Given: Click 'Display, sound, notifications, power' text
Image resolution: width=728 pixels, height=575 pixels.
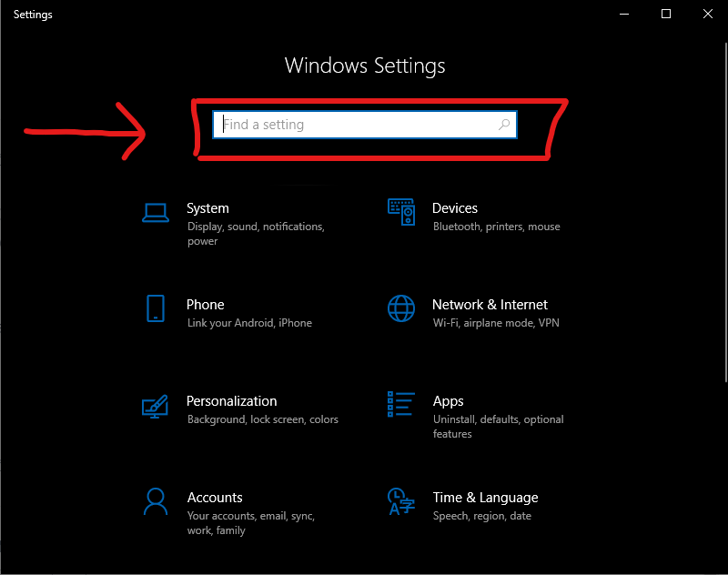Looking at the screenshot, I should (256, 234).
